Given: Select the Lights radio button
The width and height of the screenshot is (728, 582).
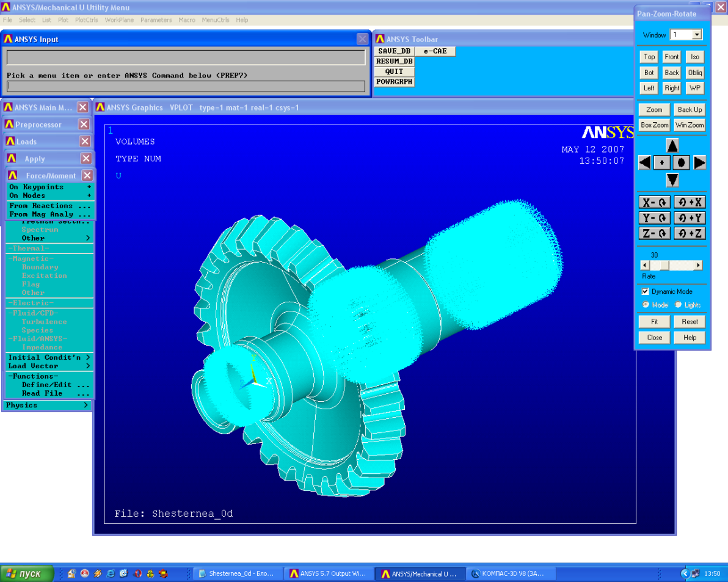Looking at the screenshot, I should [x=679, y=305].
